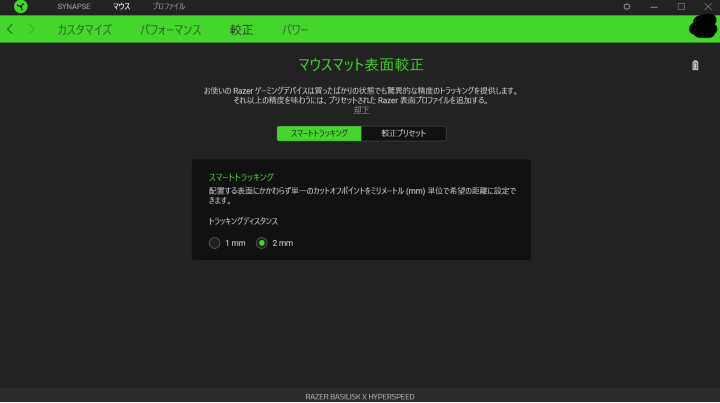Click the トラッキングディスタンス label
The height and width of the screenshot is (403, 720).
(243, 221)
